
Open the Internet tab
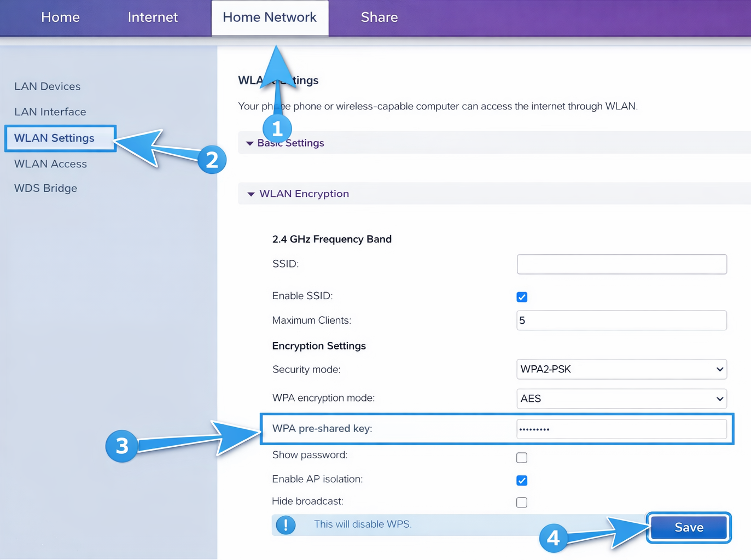pos(153,17)
